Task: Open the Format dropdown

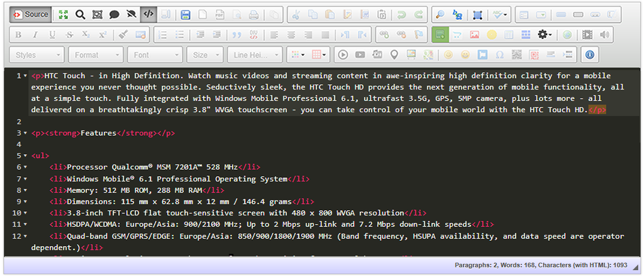Action: click(96, 55)
